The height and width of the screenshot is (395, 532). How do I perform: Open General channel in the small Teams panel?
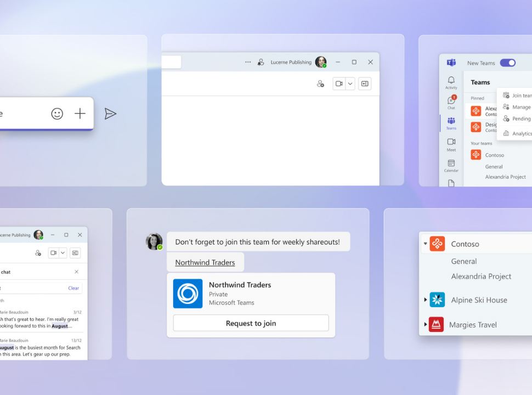click(x=494, y=167)
